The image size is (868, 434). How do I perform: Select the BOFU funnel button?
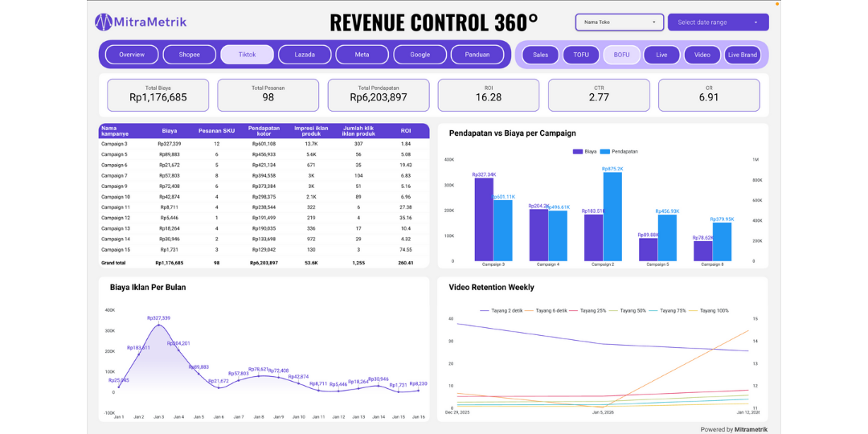pyautogui.click(x=621, y=55)
